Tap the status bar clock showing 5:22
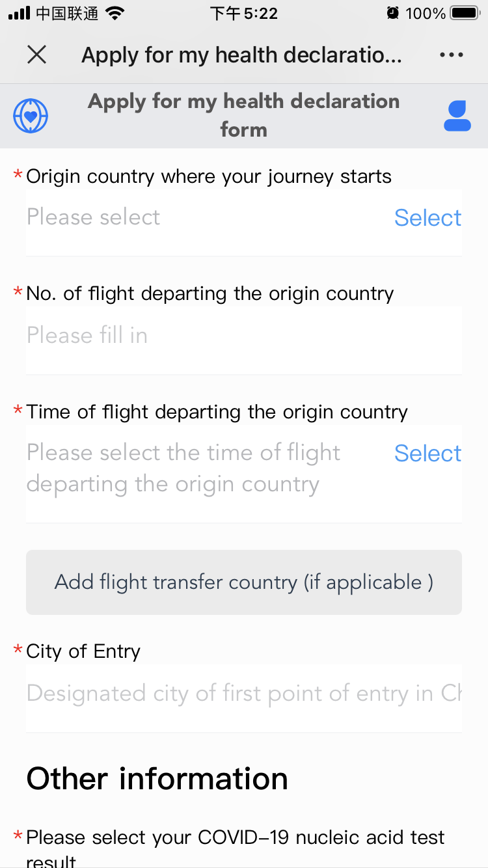This screenshot has height=868, width=488. click(x=243, y=13)
